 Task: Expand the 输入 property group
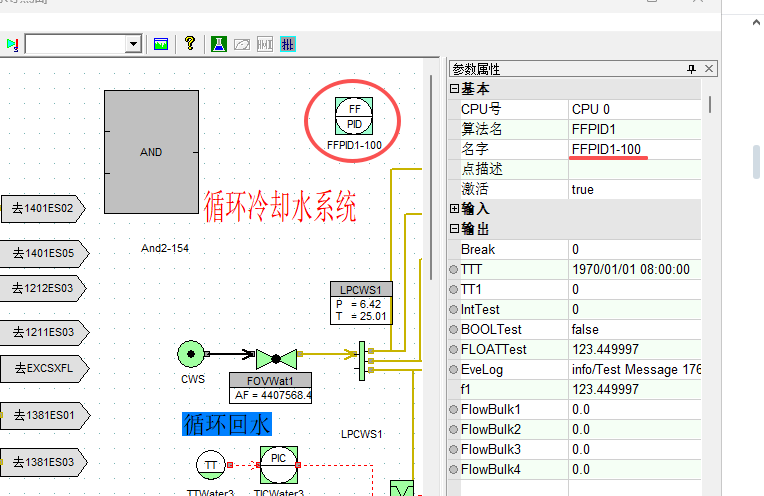(455, 209)
